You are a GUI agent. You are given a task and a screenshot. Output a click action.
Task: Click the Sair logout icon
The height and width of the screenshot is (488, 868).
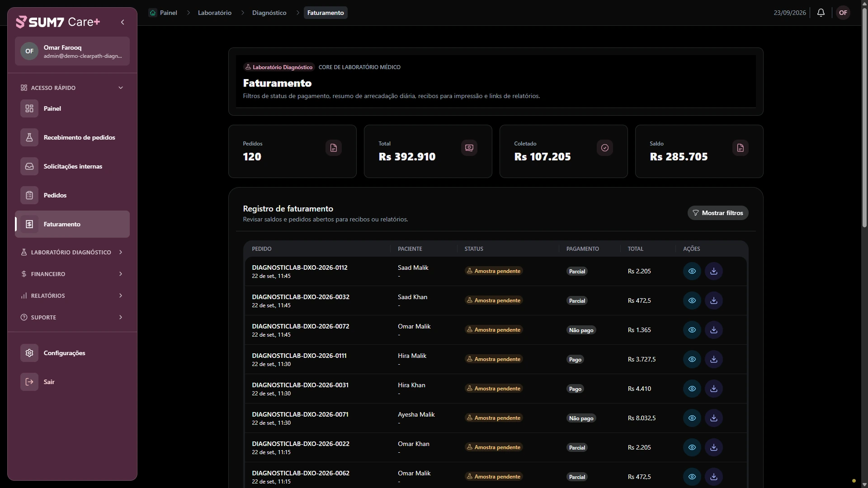pyautogui.click(x=29, y=382)
